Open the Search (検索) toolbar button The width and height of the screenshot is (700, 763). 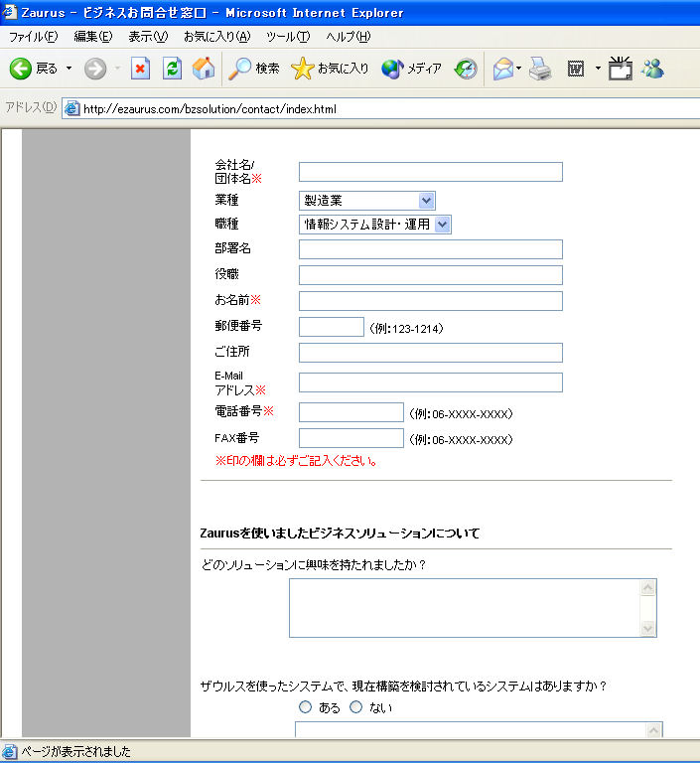pos(254,69)
